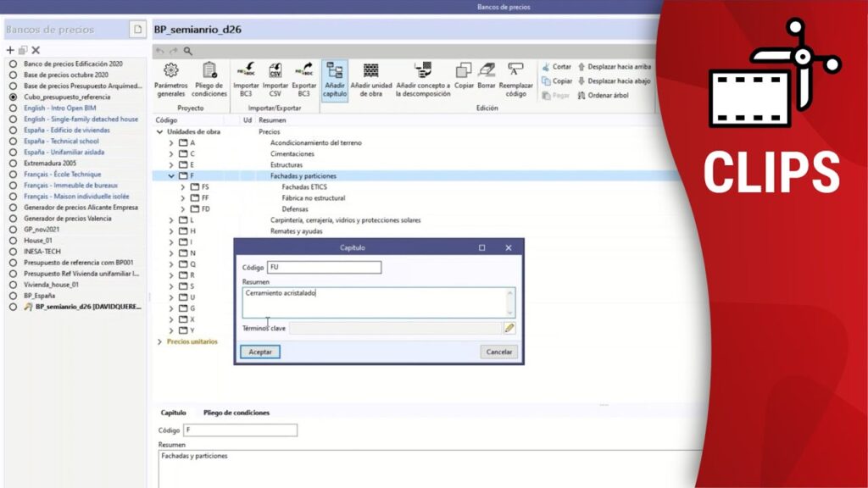The image size is (868, 488).
Task: Click Añadir unidad de obra icon
Action: pos(370,70)
